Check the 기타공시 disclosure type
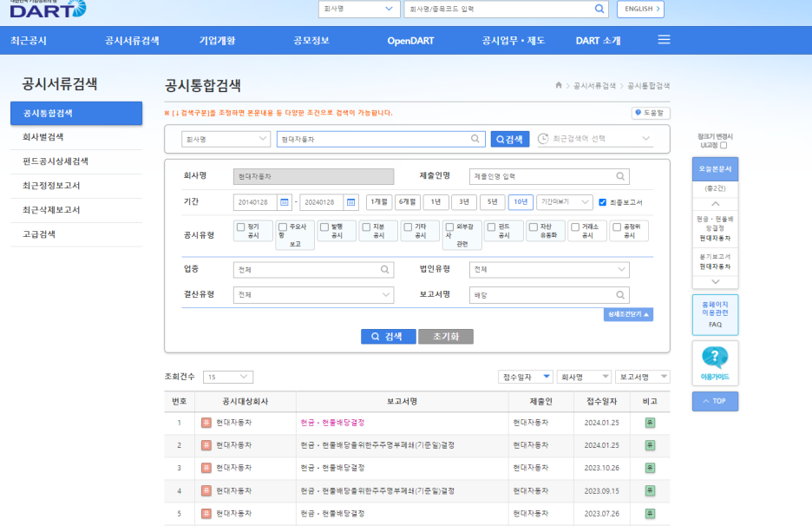Image resolution: width=812 pixels, height=526 pixels. (408, 227)
